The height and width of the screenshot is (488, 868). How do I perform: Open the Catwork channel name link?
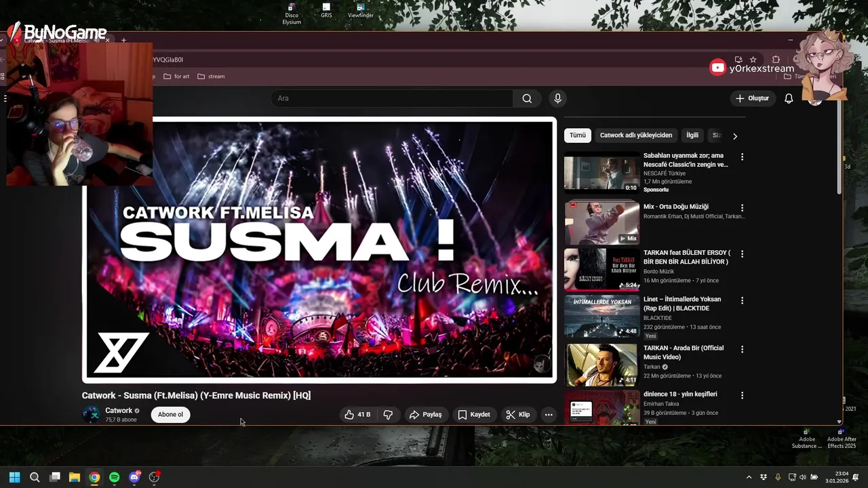pos(119,411)
